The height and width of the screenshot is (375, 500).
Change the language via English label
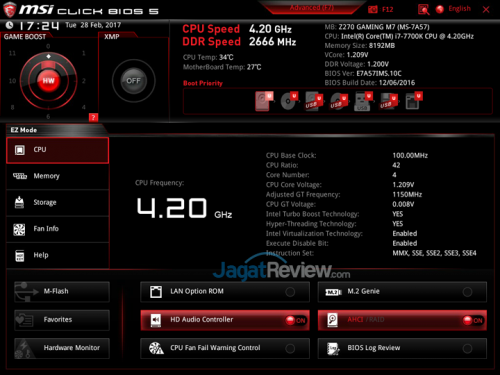point(459,9)
